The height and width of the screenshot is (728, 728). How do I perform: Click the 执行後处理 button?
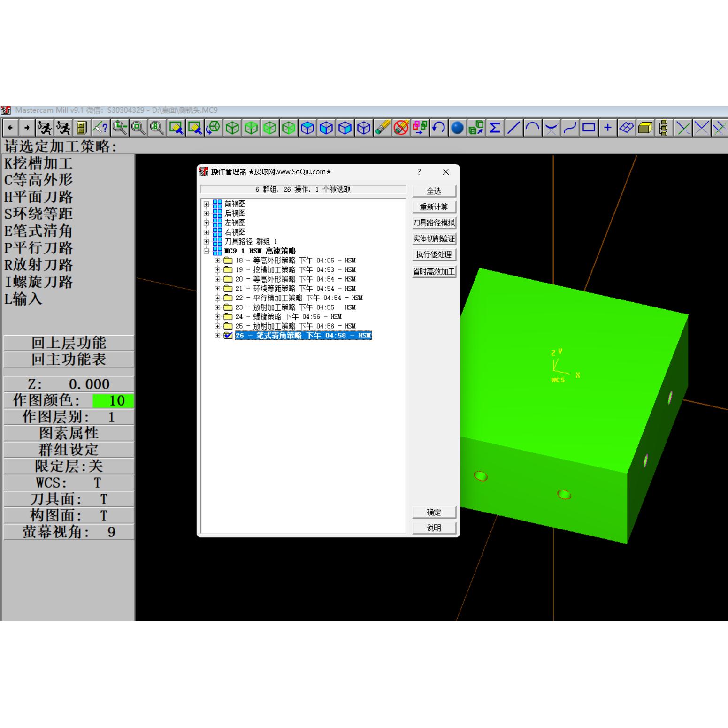coord(434,254)
